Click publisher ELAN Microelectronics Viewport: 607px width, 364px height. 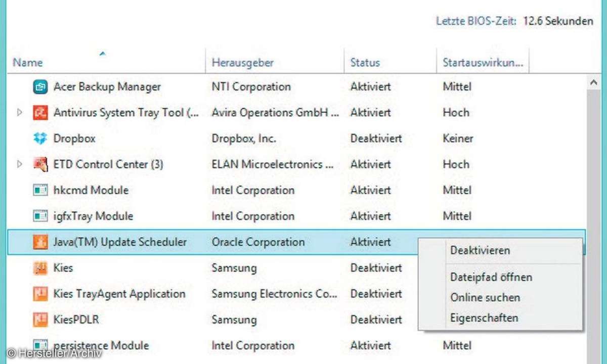[x=273, y=164]
